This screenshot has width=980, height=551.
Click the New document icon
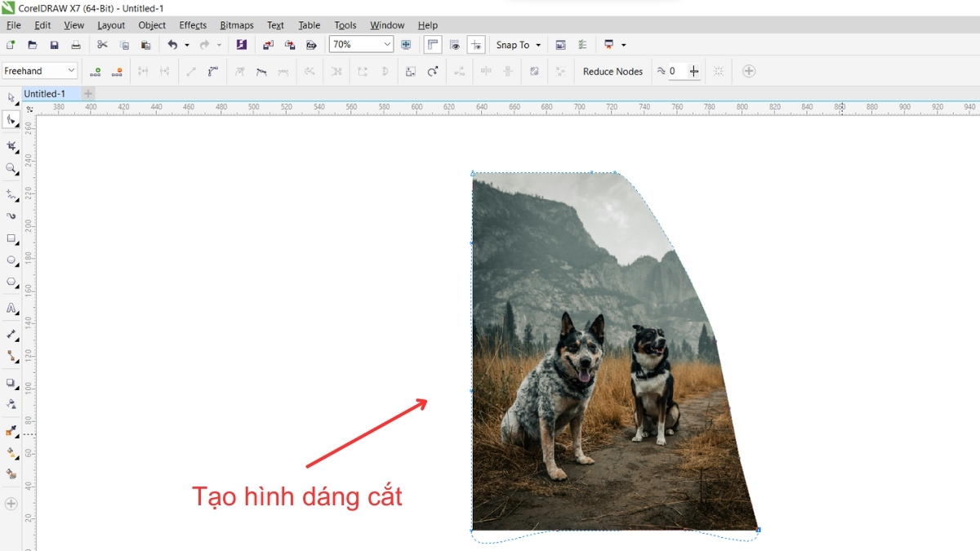[11, 45]
